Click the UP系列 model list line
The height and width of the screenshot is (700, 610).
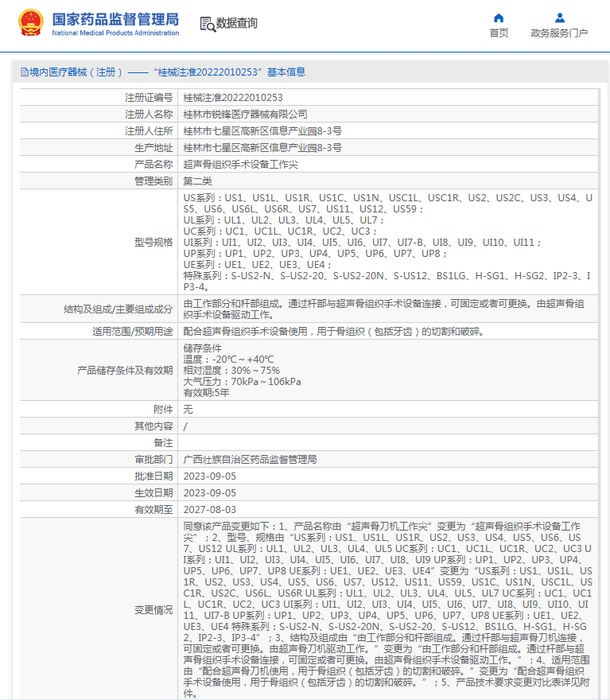(315, 254)
